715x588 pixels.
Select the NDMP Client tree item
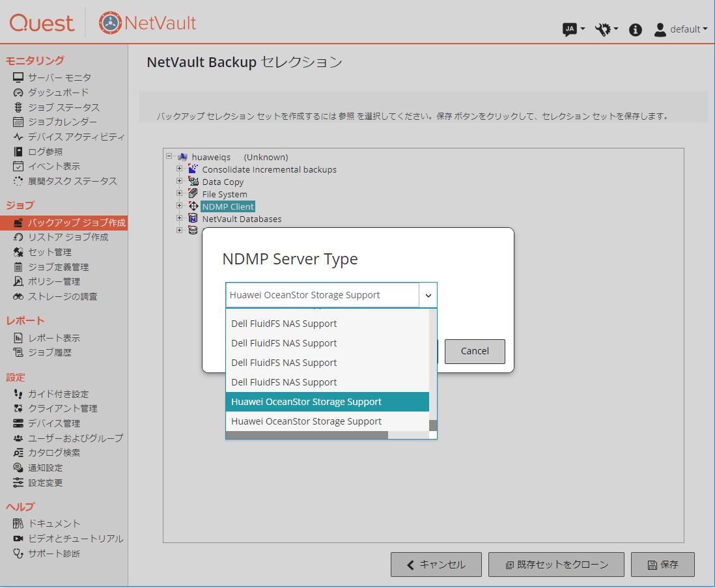click(228, 206)
